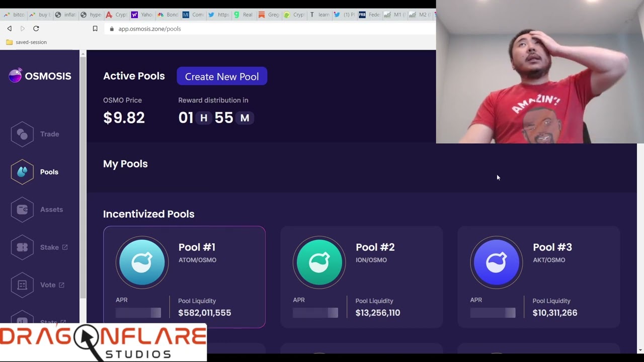Reload the page with the refresh icon
This screenshot has width=644, height=362.
[36, 29]
